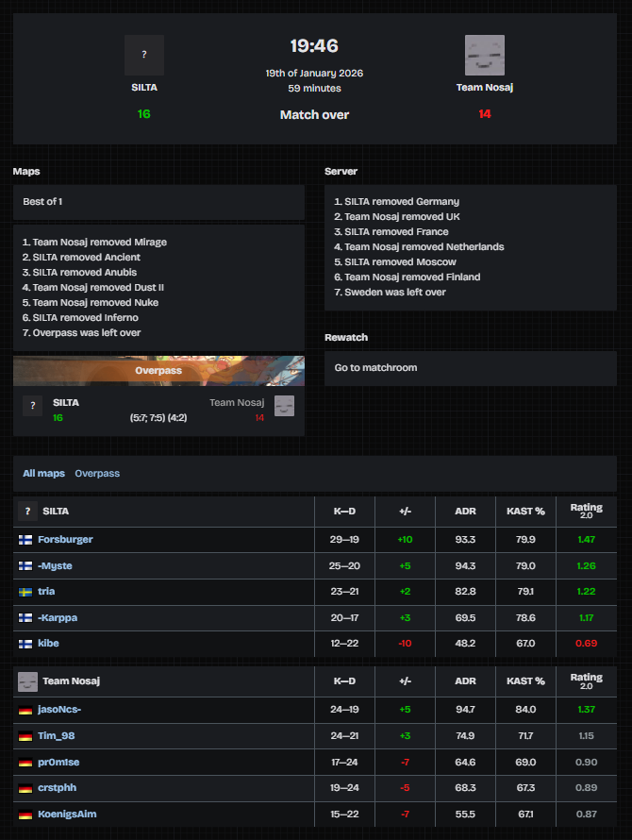Click the 'Match over' status text
Screen dimensions: 632x840
314,114
